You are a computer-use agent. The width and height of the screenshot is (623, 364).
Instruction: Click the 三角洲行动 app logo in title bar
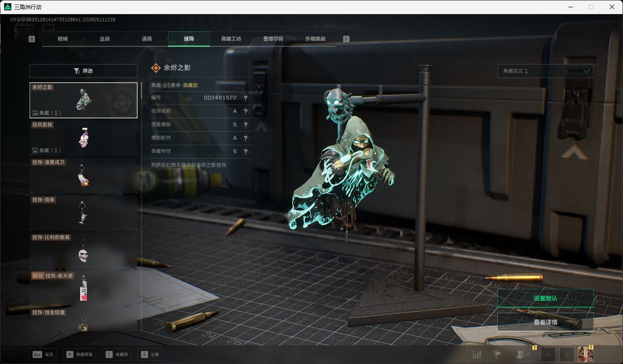coord(7,7)
